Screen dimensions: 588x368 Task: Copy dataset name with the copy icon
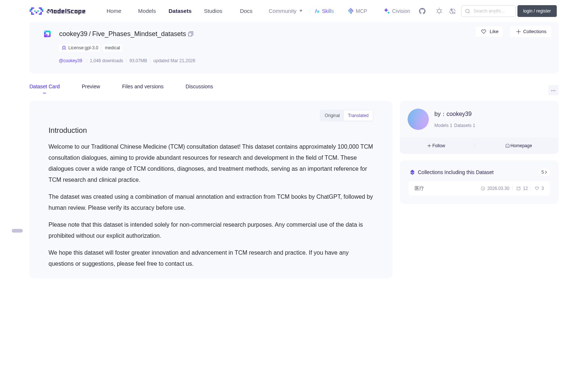(x=191, y=34)
